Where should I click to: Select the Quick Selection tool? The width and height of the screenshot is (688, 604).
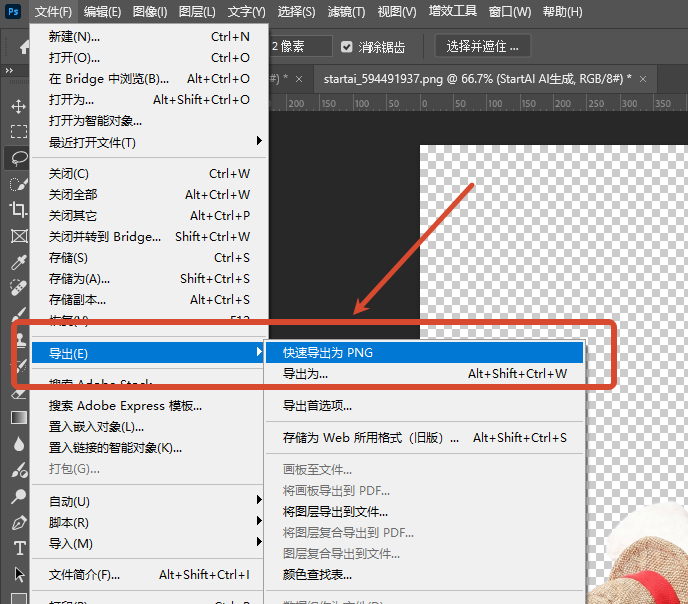18,184
